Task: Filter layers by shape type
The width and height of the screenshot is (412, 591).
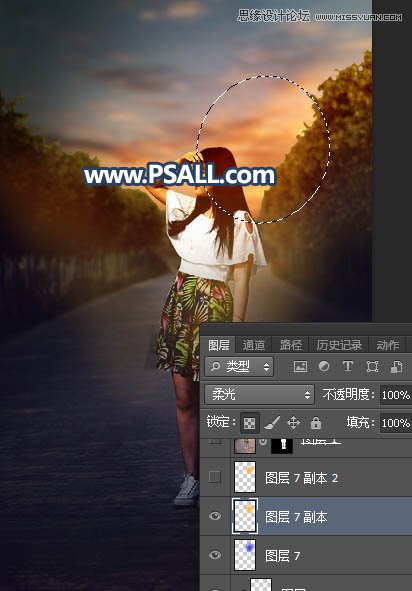Action: point(372,367)
